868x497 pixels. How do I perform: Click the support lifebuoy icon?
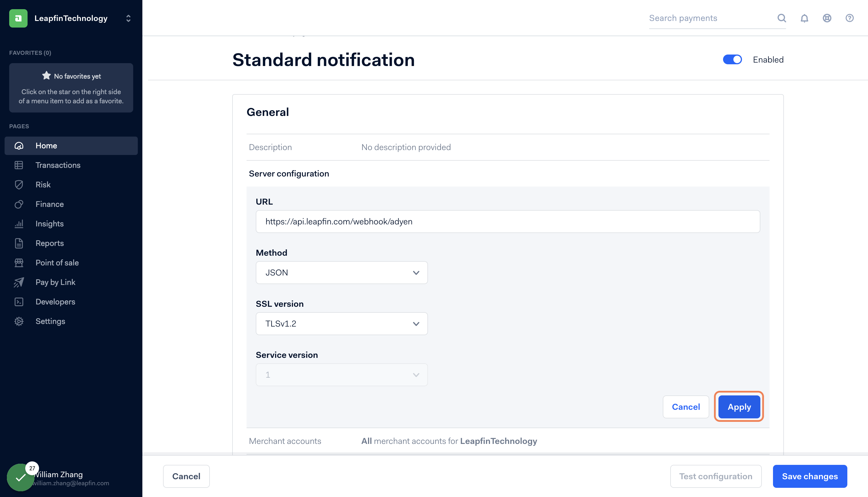(x=827, y=18)
